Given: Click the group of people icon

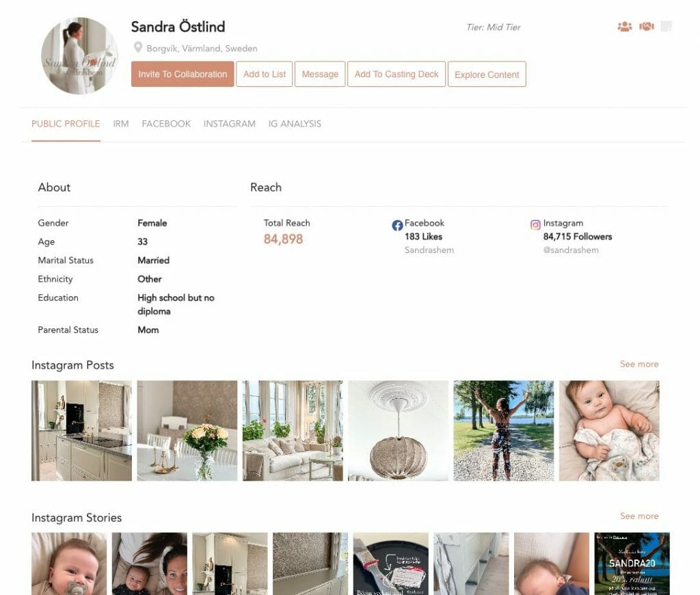Looking at the screenshot, I should (x=625, y=27).
